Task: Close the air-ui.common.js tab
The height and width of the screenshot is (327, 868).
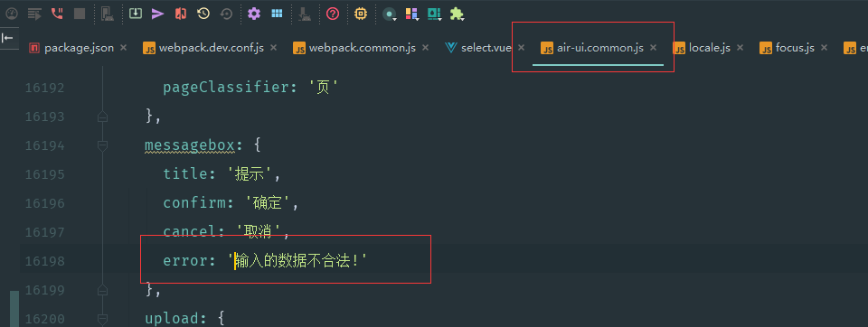Action: coord(653,48)
